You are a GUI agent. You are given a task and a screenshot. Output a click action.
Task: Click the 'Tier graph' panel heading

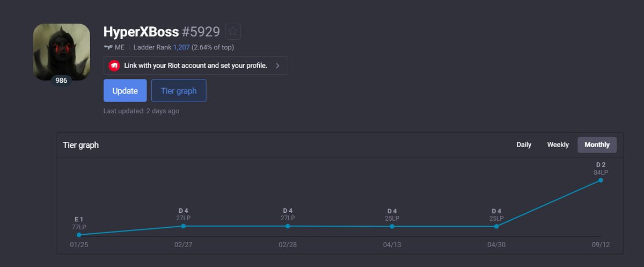coord(81,145)
